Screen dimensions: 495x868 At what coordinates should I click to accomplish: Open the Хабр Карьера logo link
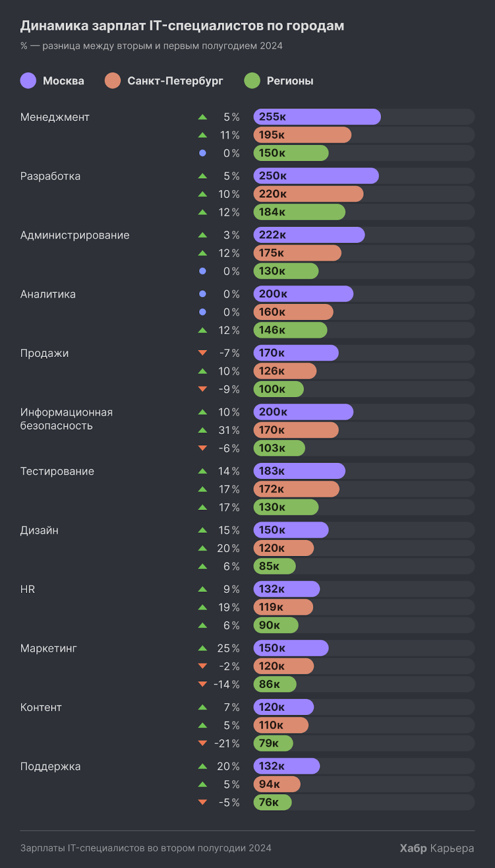click(x=436, y=848)
